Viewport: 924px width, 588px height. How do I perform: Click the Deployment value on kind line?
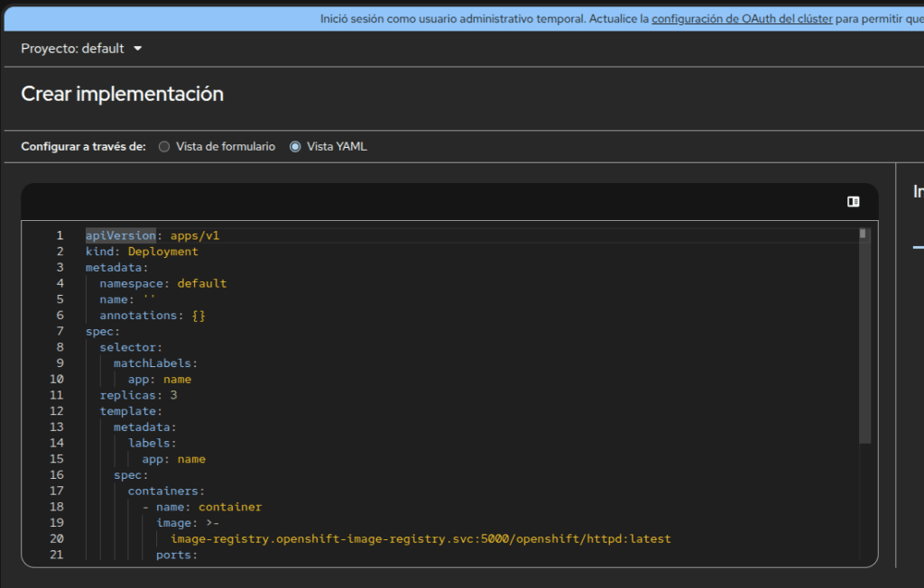coord(162,252)
